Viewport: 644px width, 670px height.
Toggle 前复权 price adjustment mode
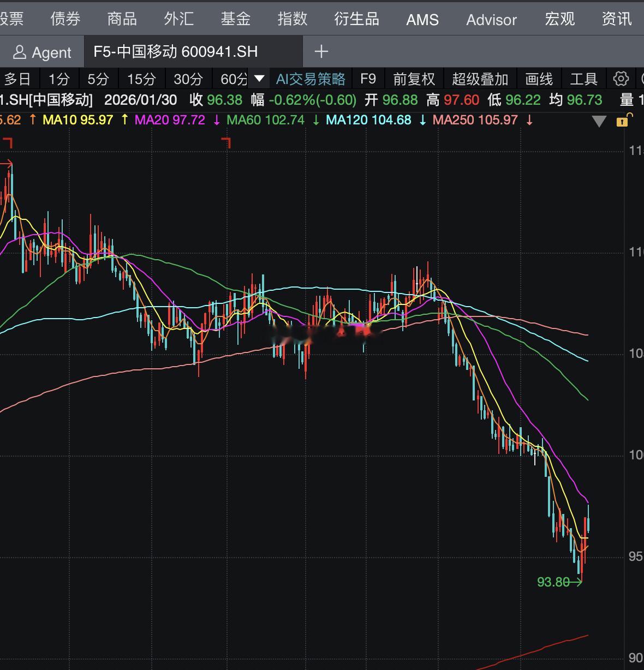pos(414,78)
